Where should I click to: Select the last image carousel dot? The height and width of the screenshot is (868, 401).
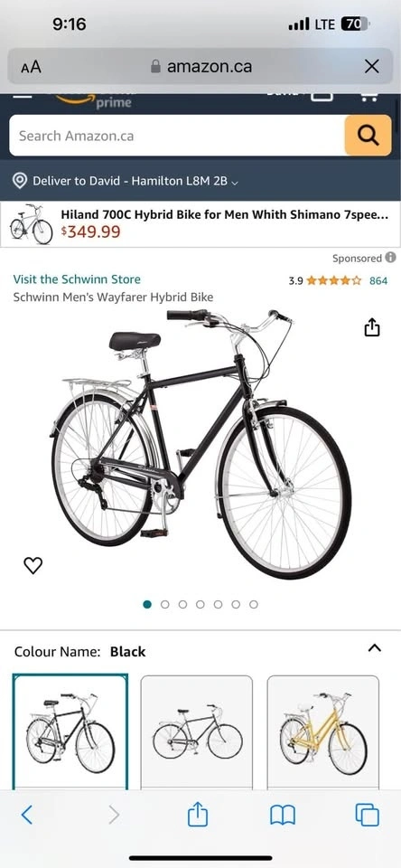coord(253,605)
